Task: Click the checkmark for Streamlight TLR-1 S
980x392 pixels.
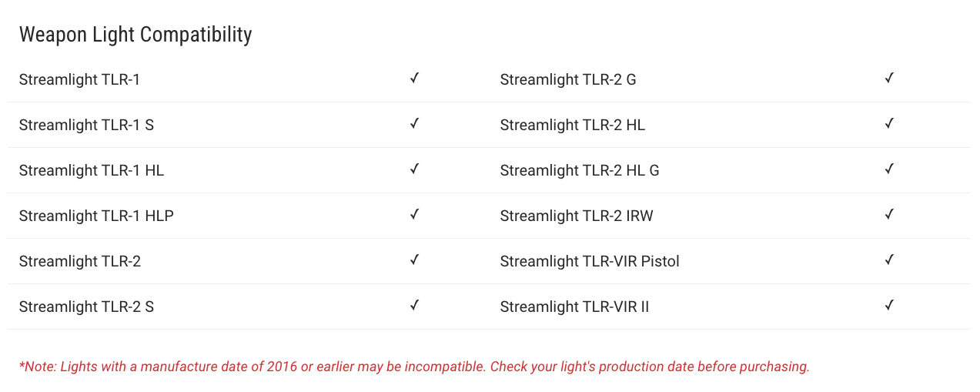Action: (414, 123)
